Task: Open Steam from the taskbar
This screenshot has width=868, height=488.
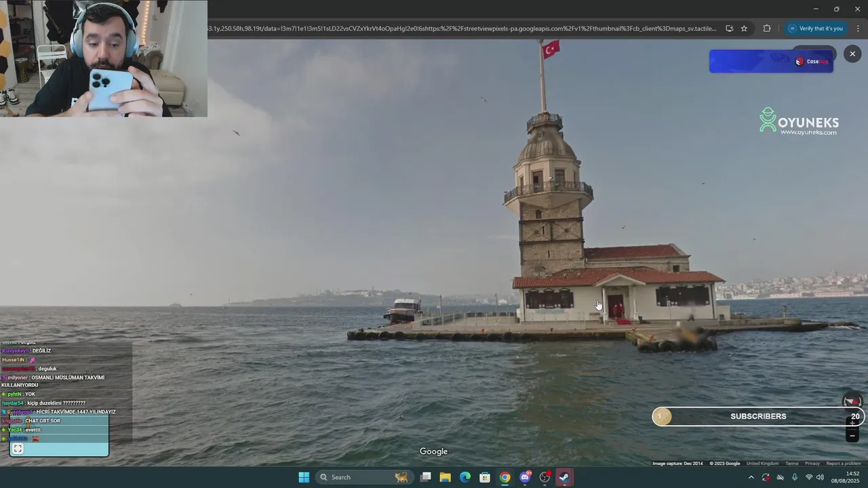Action: click(x=564, y=477)
